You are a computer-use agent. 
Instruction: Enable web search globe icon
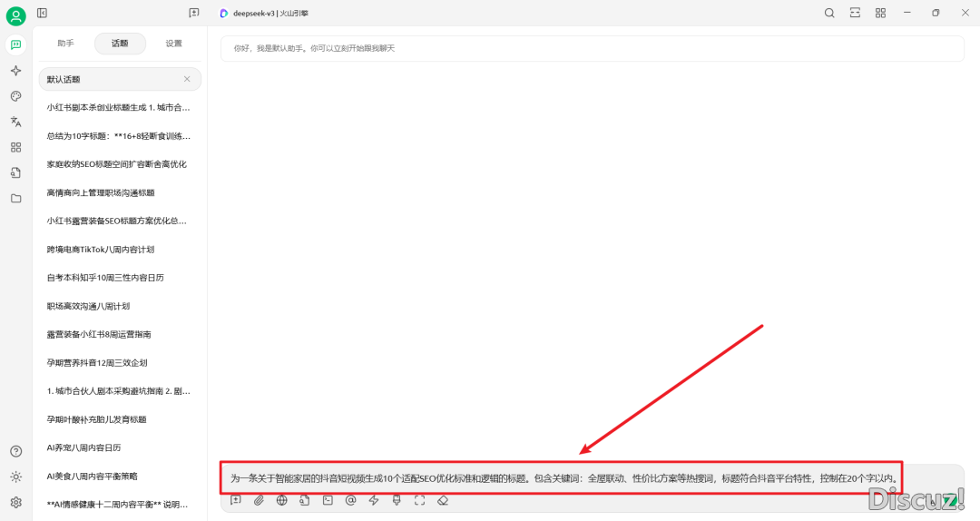point(282,500)
